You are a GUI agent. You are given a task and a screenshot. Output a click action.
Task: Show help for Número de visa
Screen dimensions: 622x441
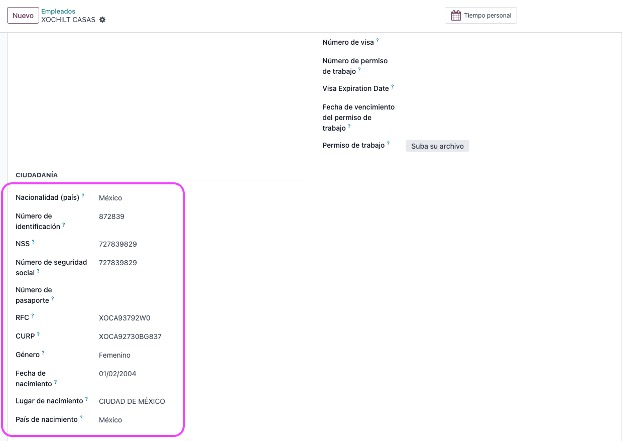378,40
